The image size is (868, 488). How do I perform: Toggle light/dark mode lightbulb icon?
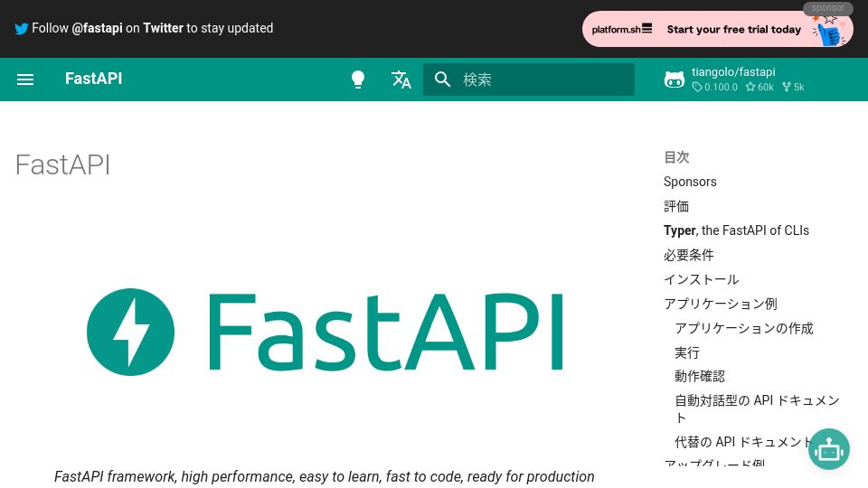(x=358, y=80)
